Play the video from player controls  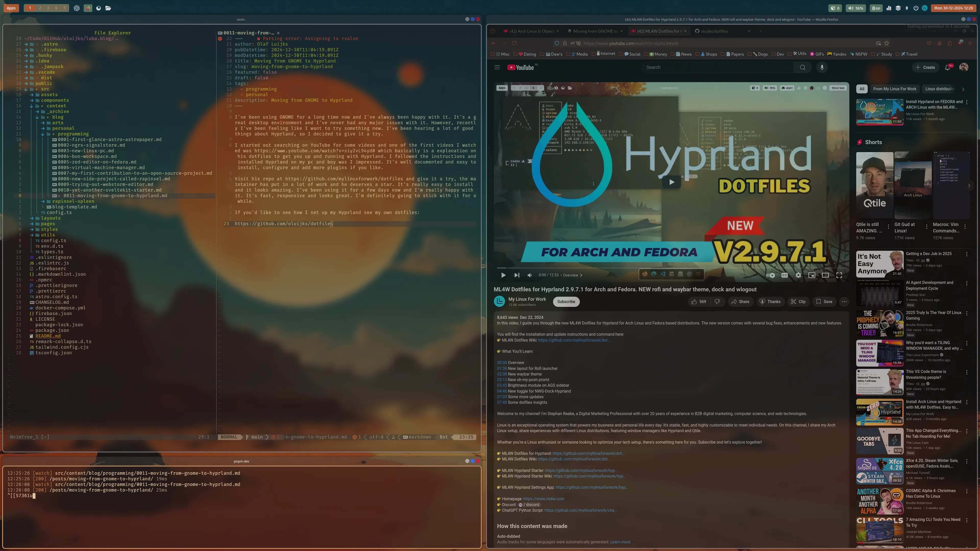pos(503,275)
